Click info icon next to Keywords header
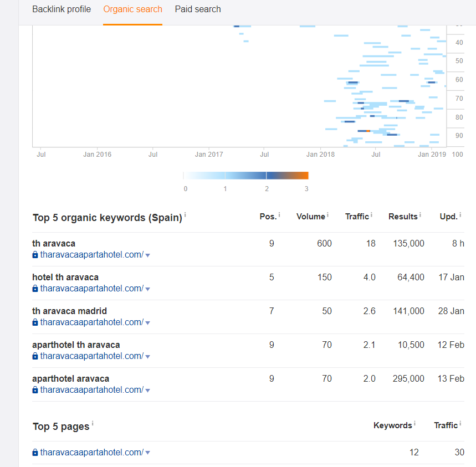This screenshot has width=476, height=467. click(414, 423)
